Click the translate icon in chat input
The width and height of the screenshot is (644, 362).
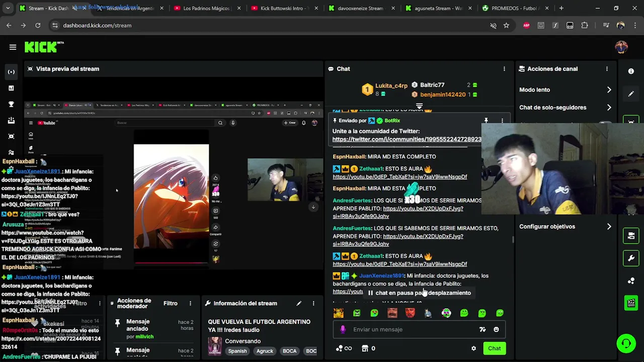click(482, 329)
